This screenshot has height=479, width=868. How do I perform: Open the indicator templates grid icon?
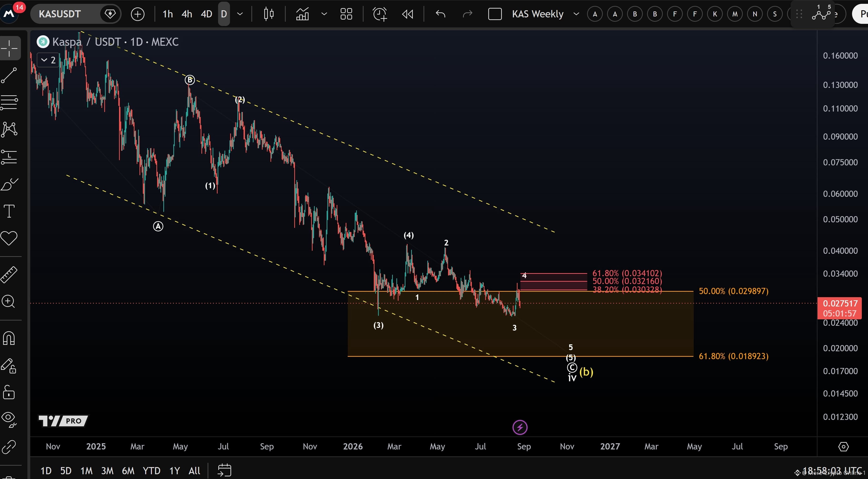346,14
